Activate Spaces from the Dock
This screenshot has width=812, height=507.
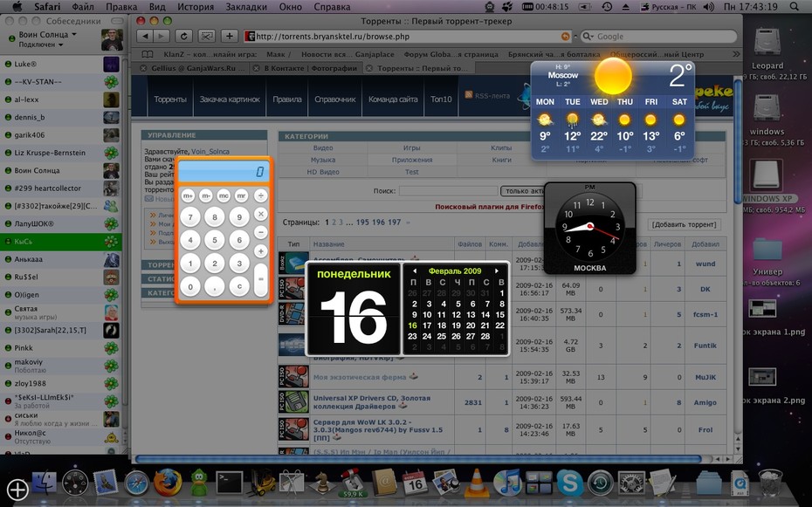coord(539,483)
